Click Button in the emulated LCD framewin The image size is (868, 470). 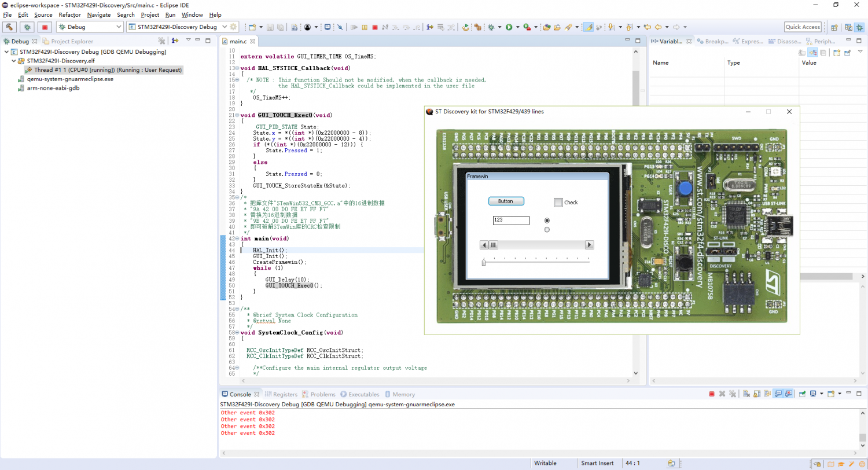506,201
